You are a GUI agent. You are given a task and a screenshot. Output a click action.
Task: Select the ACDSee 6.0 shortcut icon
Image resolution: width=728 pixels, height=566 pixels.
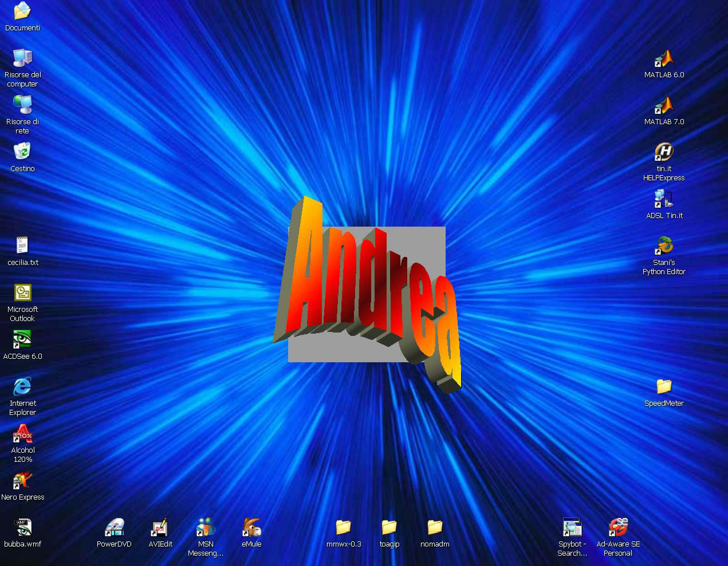click(22, 340)
